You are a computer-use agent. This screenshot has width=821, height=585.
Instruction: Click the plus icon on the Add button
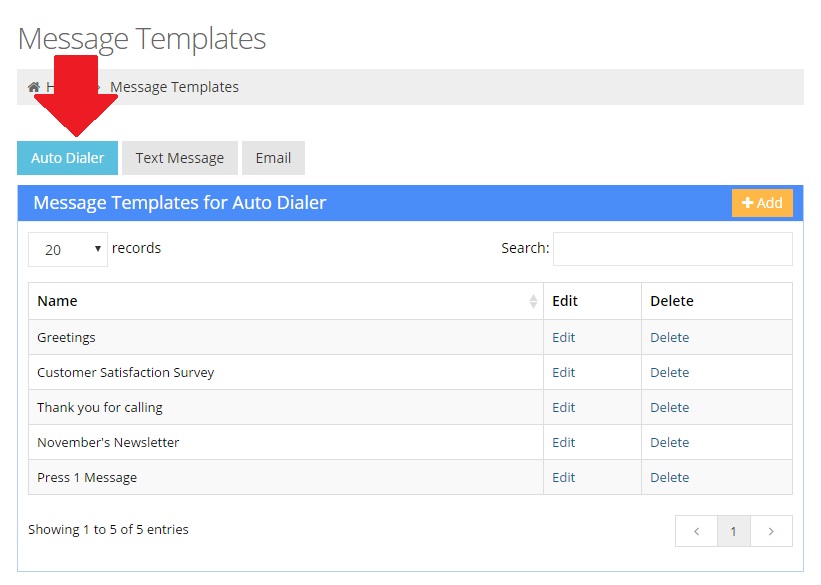(x=749, y=202)
